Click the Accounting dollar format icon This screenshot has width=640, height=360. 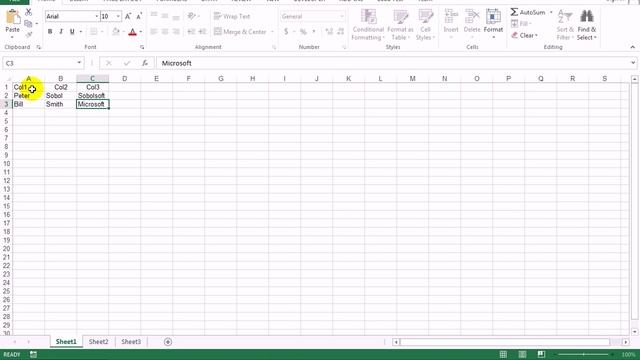(286, 31)
